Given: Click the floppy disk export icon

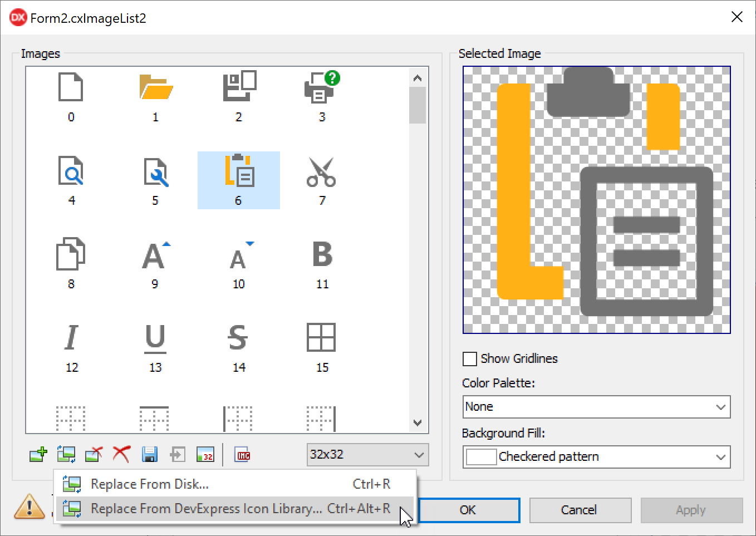Looking at the screenshot, I should point(149,455).
